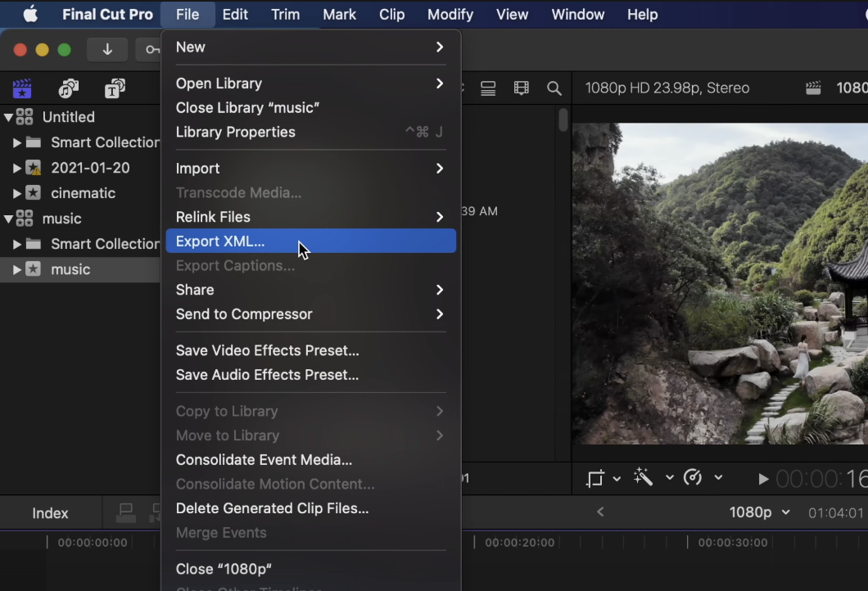This screenshot has height=591, width=868.
Task: Click the clapboard icon above the viewer
Action: tap(813, 88)
